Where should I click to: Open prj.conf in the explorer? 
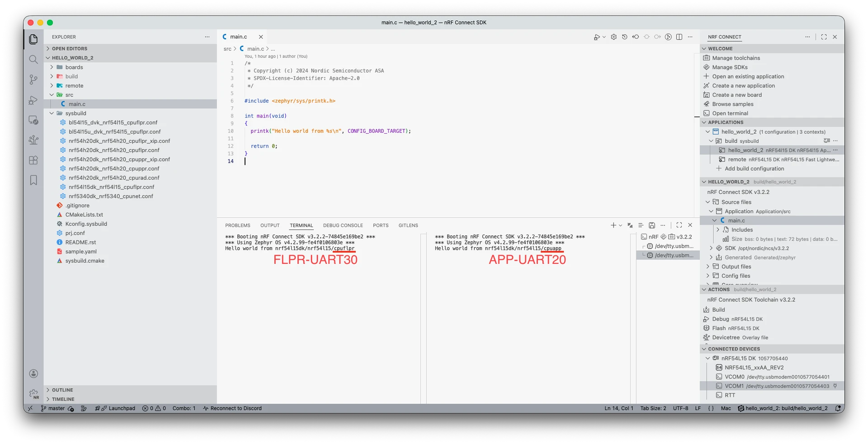tap(75, 233)
